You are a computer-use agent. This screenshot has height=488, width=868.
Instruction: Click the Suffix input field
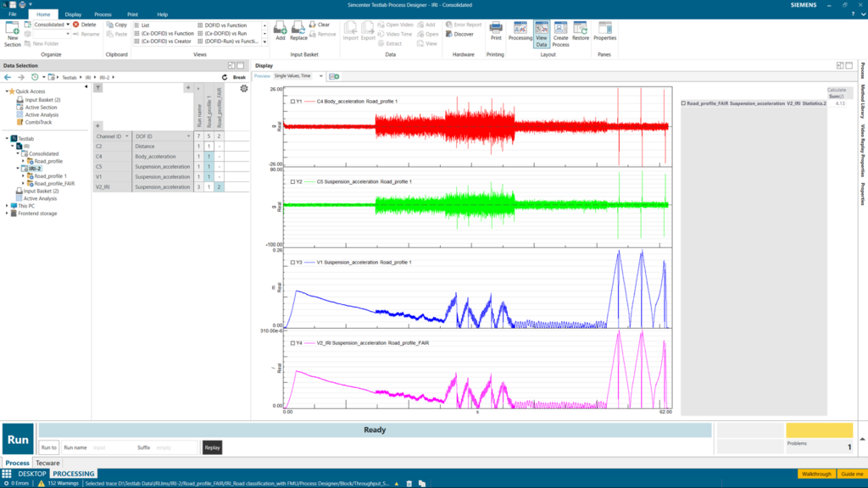(x=175, y=447)
